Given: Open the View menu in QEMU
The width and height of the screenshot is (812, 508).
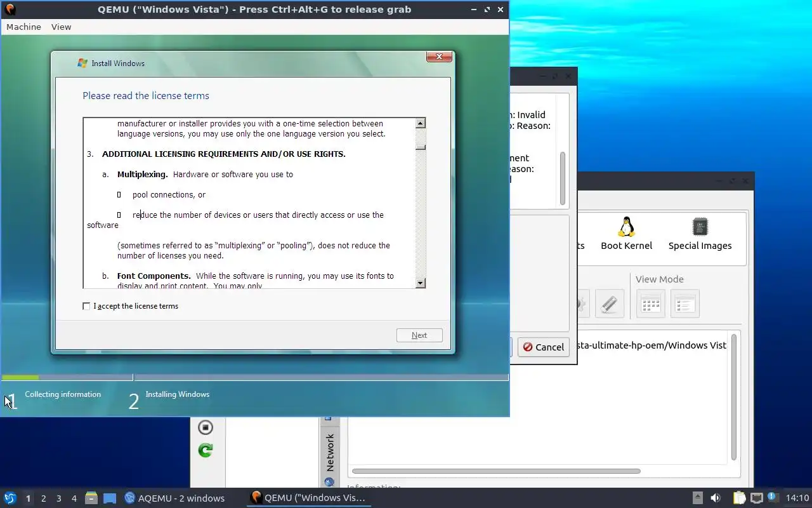Looking at the screenshot, I should coord(61,27).
